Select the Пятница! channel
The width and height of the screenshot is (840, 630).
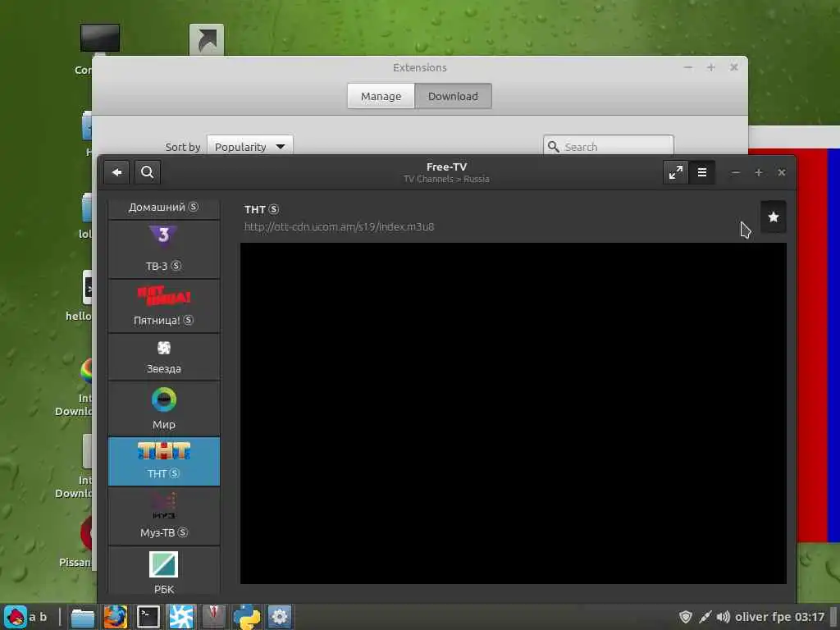[x=164, y=306]
